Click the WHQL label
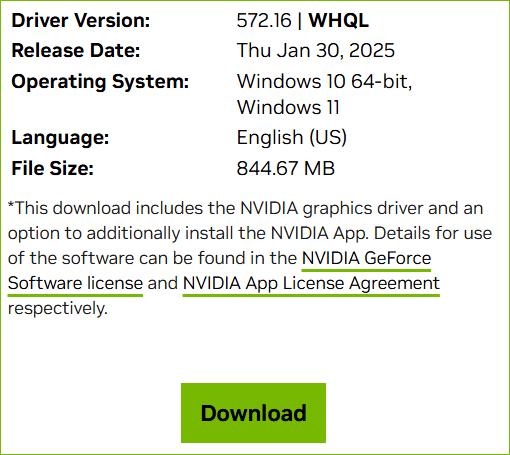The image size is (510, 455). (339, 20)
